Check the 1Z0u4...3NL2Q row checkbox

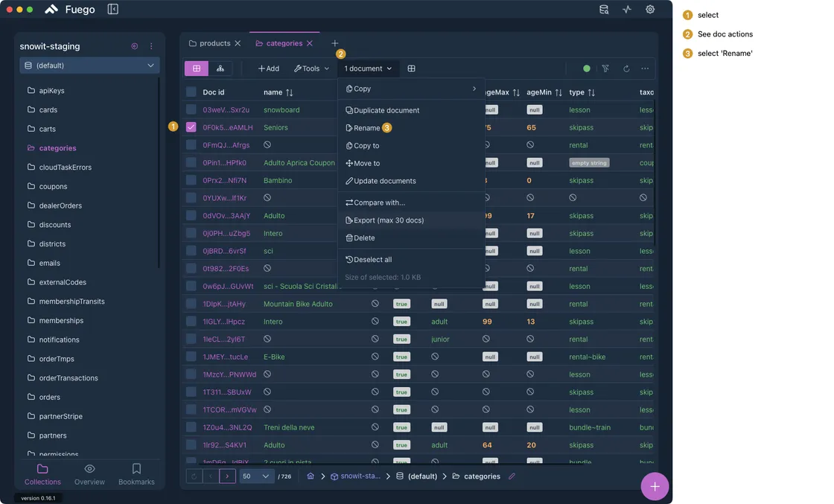(191, 427)
